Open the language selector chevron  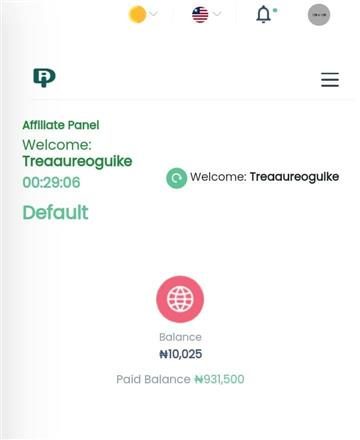click(217, 14)
